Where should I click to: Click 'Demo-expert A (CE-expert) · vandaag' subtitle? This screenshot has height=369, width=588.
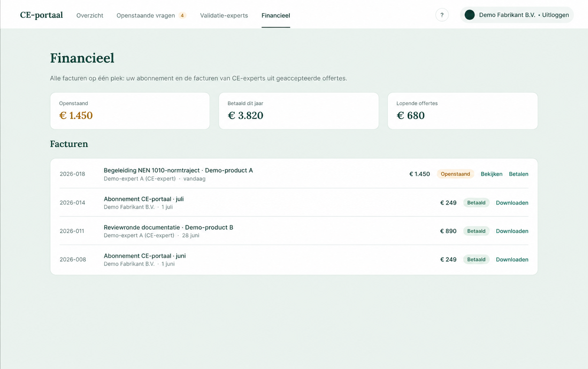click(x=154, y=179)
